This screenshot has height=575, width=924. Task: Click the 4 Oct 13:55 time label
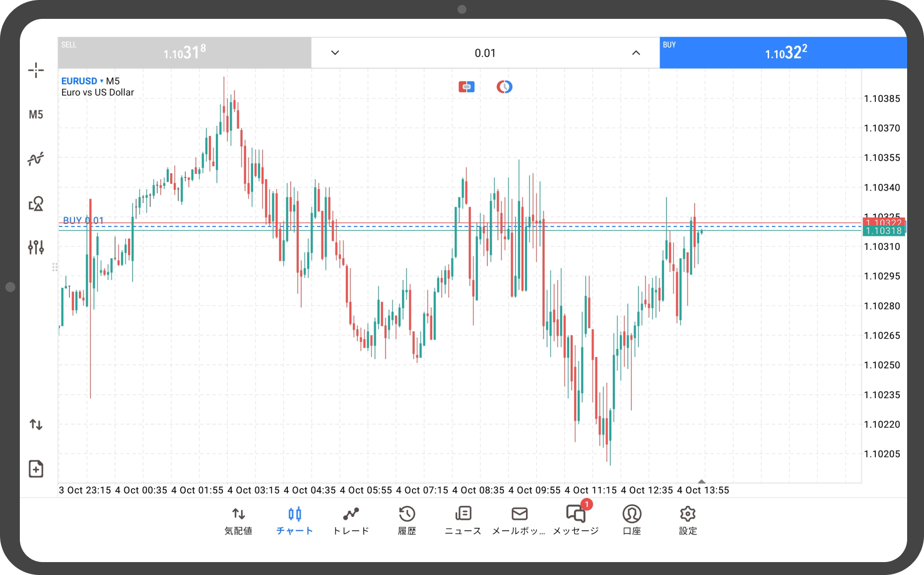point(703,490)
